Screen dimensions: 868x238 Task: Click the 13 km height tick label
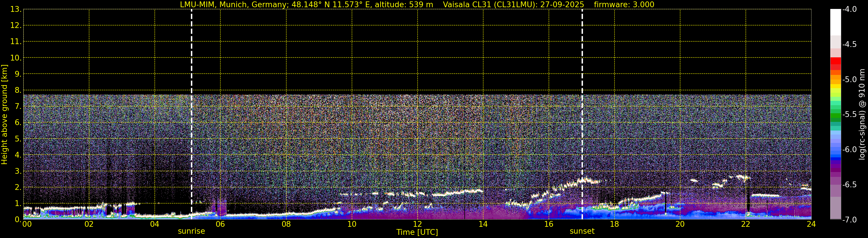16,10
